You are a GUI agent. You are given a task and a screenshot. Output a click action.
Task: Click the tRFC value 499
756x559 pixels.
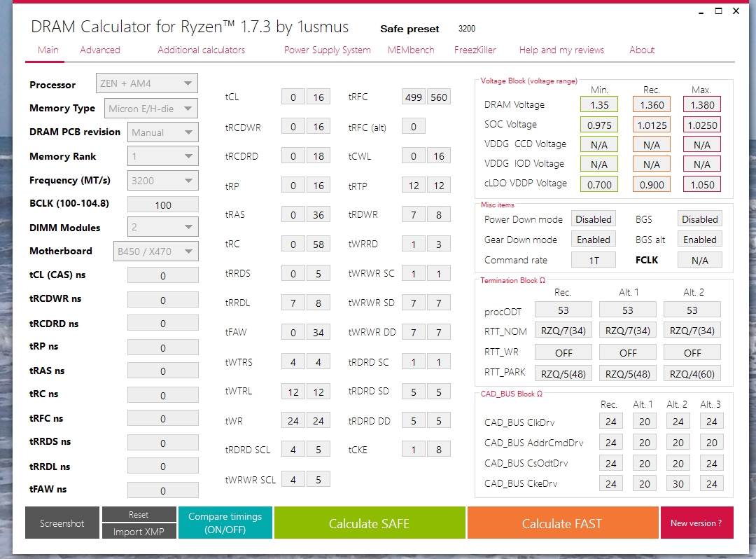413,97
